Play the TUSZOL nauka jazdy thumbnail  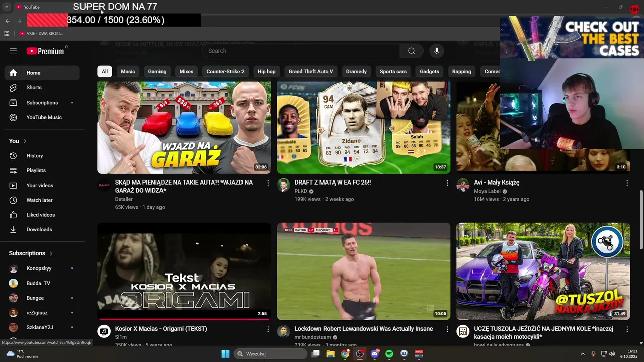point(543,271)
